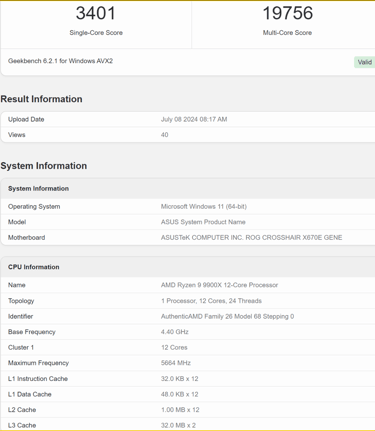Click the green Valid badge
The width and height of the screenshot is (375, 431).
tap(364, 62)
